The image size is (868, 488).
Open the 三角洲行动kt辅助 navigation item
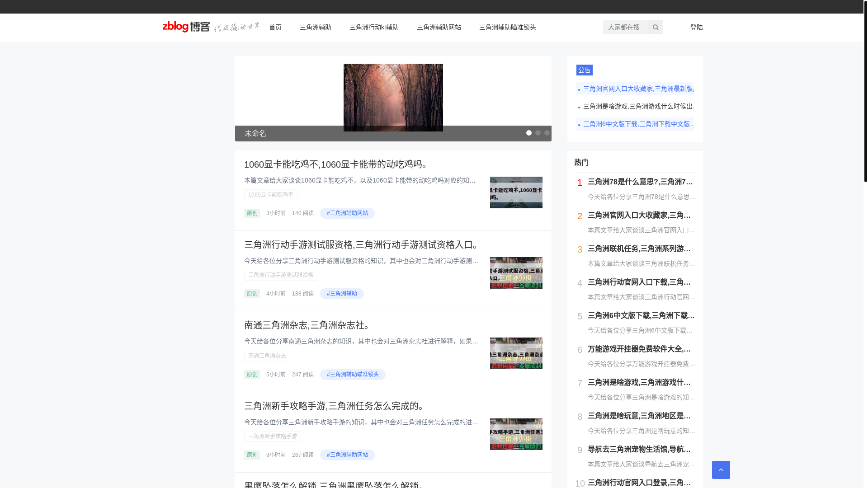(374, 27)
